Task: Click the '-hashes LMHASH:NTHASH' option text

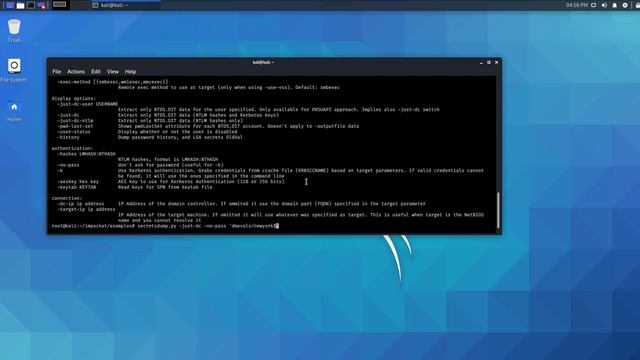Action: click(x=86, y=154)
